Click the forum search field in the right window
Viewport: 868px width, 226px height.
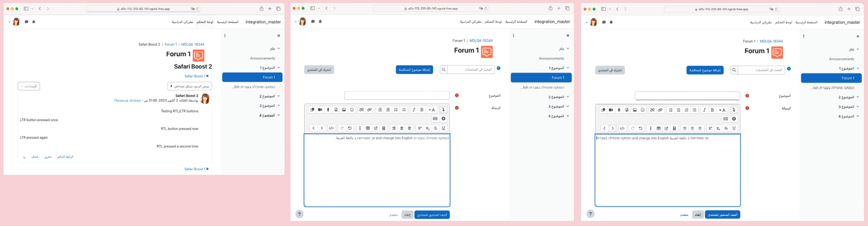point(761,70)
